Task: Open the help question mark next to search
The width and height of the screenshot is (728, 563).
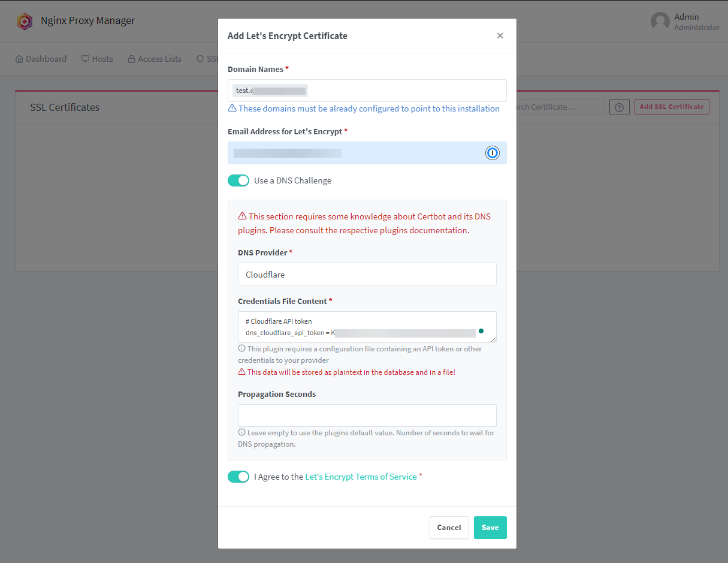Action: pos(619,107)
